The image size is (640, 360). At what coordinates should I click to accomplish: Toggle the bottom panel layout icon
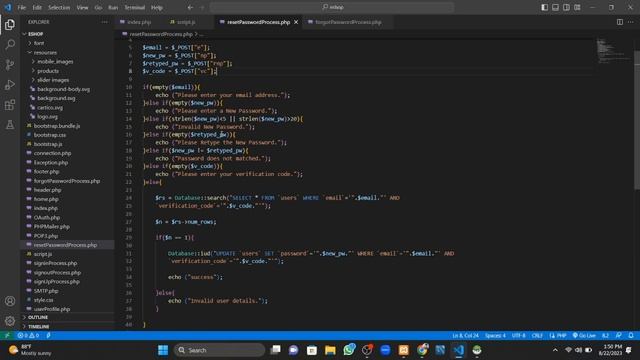click(x=556, y=7)
